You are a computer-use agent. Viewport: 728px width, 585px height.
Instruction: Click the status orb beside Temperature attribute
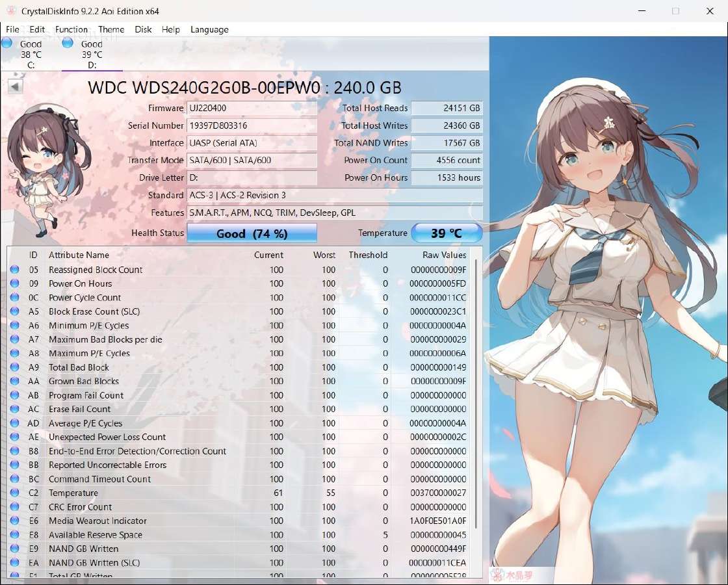point(14,493)
